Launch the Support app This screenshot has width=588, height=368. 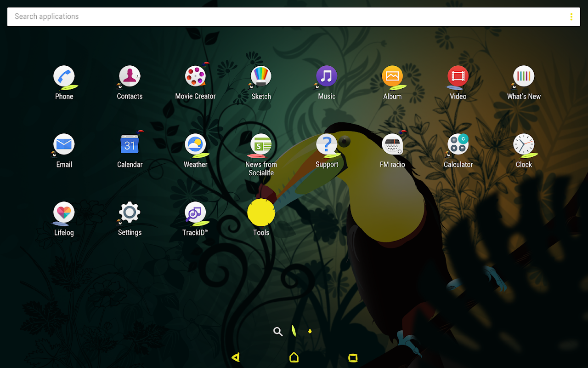point(327,145)
